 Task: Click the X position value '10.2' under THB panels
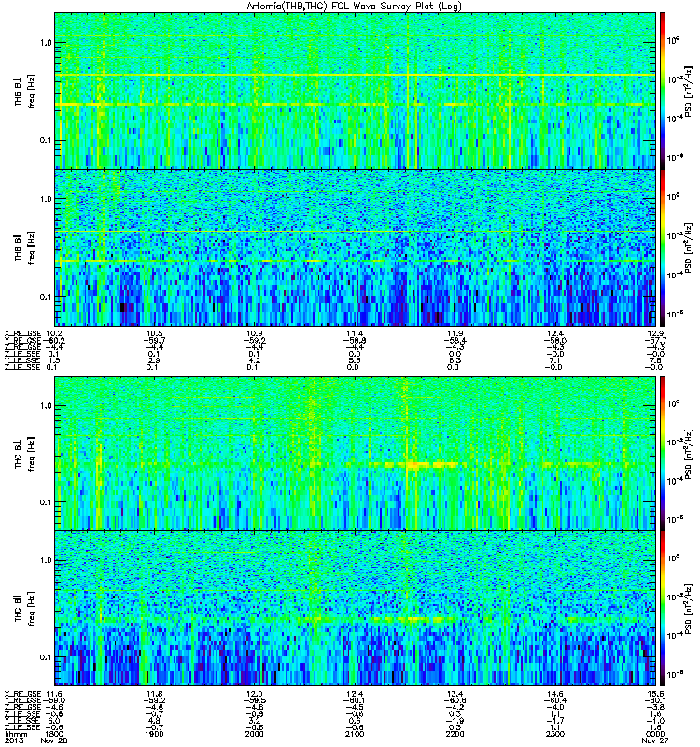click(53, 333)
